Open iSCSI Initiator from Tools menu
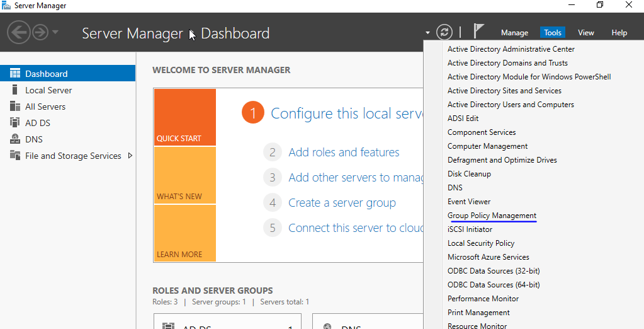 (470, 229)
